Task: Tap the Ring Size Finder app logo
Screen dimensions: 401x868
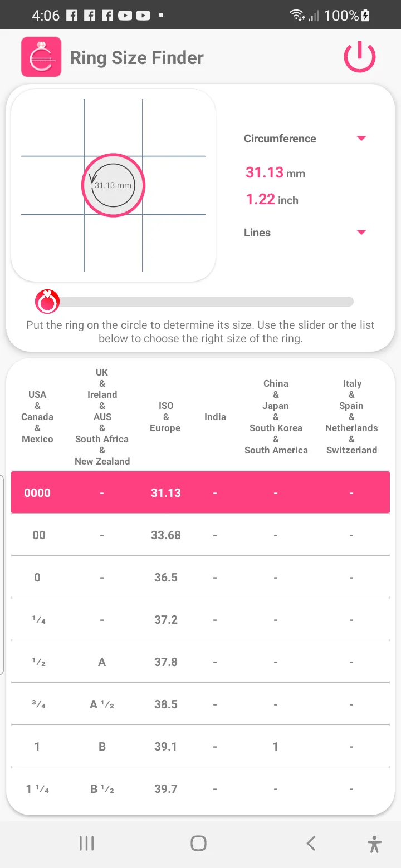Action: coord(41,57)
